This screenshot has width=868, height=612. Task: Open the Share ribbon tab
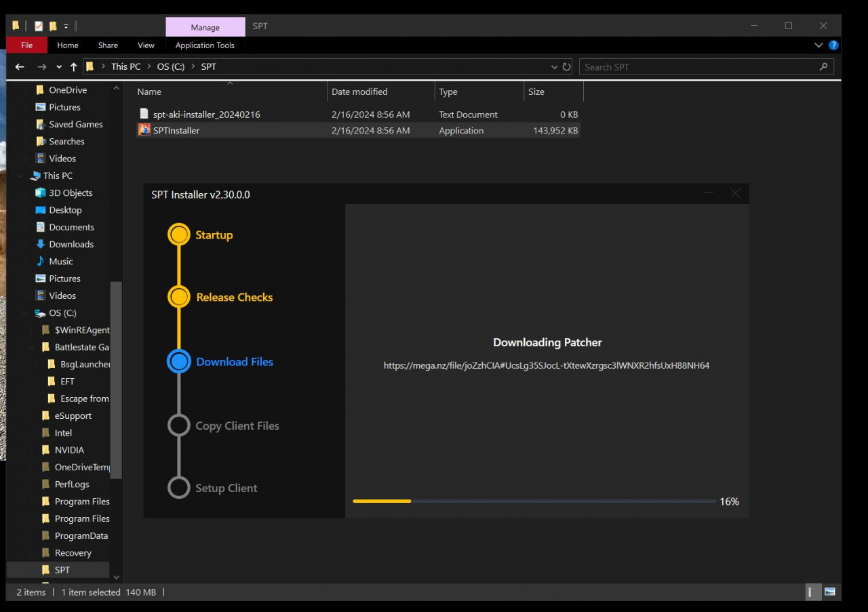(108, 45)
